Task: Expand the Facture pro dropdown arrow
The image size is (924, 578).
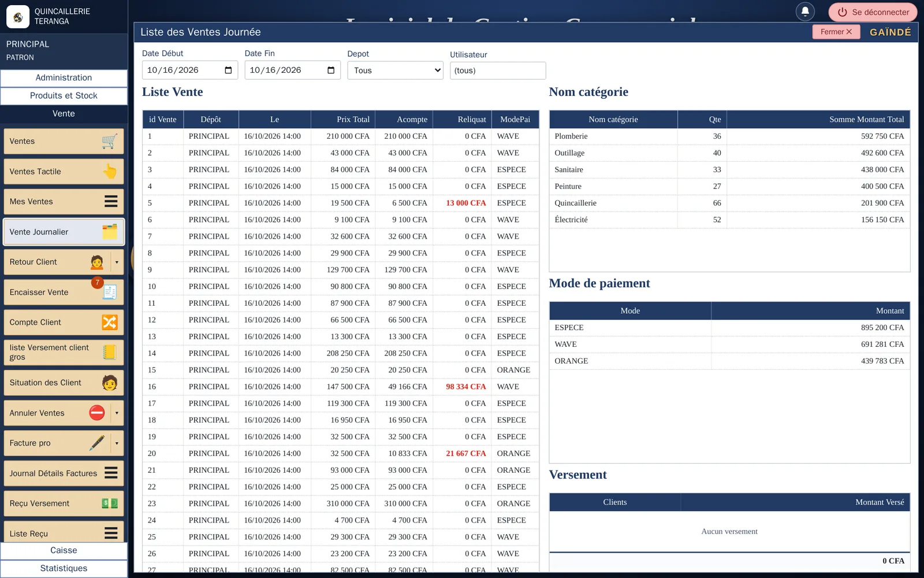Action: 117,443
